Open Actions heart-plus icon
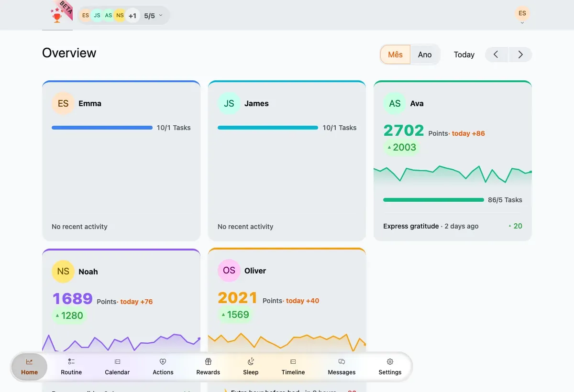Viewport: 574px width, 392px height. (x=163, y=362)
